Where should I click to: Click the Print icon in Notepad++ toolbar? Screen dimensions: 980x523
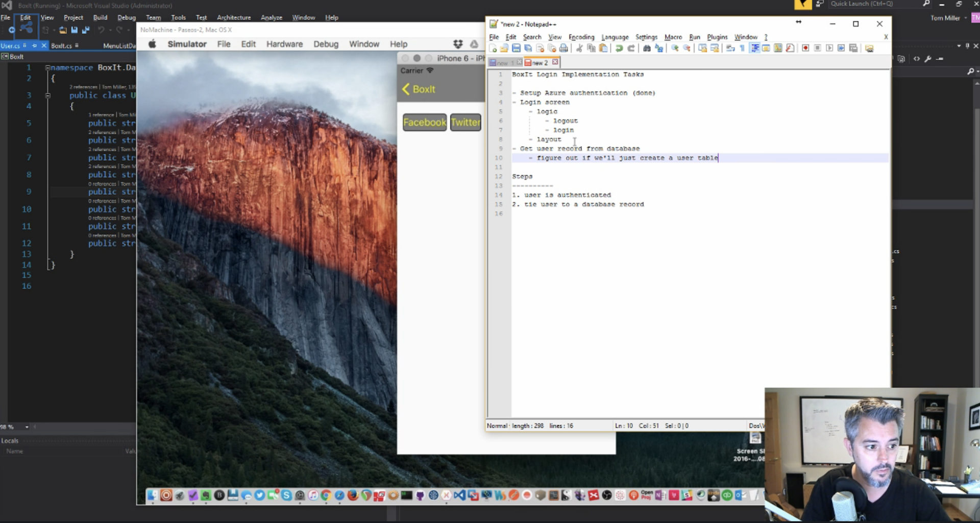coord(563,49)
